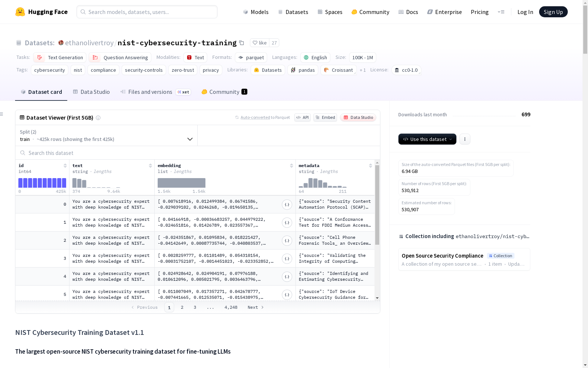Show the +1 more libraries
The image size is (588, 368).
click(363, 70)
